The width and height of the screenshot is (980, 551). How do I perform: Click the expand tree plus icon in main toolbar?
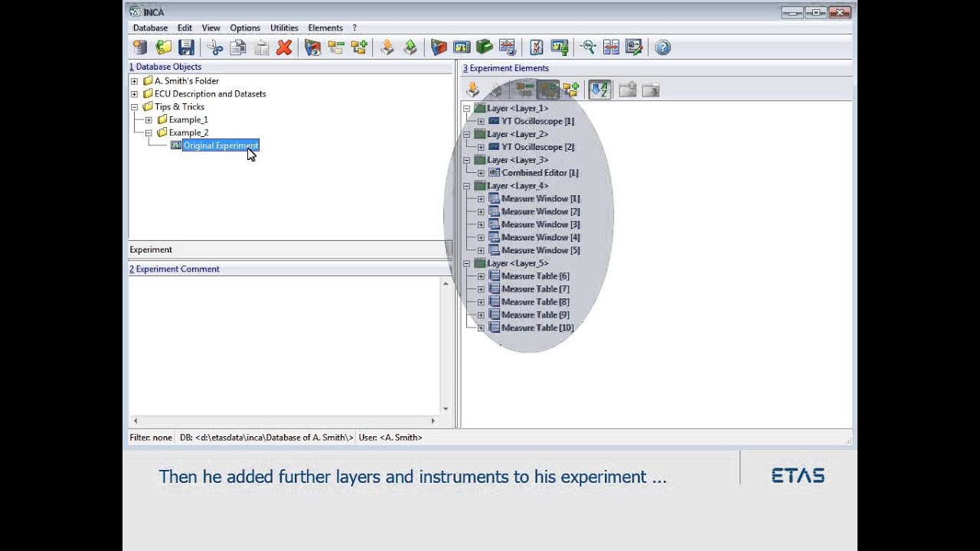(x=359, y=47)
